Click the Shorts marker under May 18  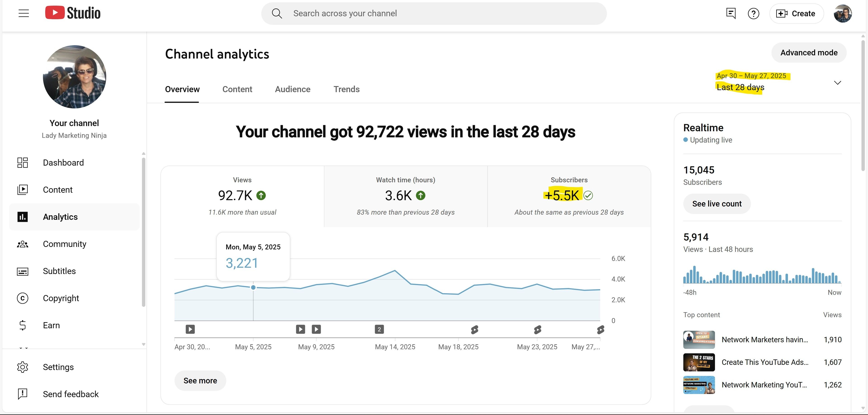474,329
